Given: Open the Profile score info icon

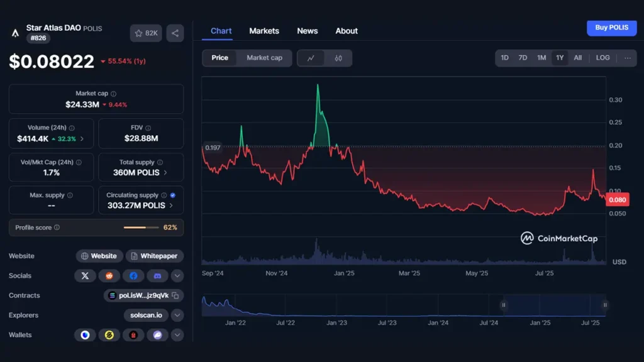Looking at the screenshot, I should tap(57, 228).
